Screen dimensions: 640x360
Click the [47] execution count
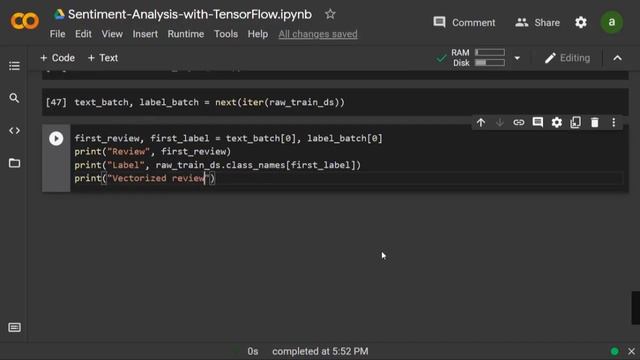click(56, 102)
